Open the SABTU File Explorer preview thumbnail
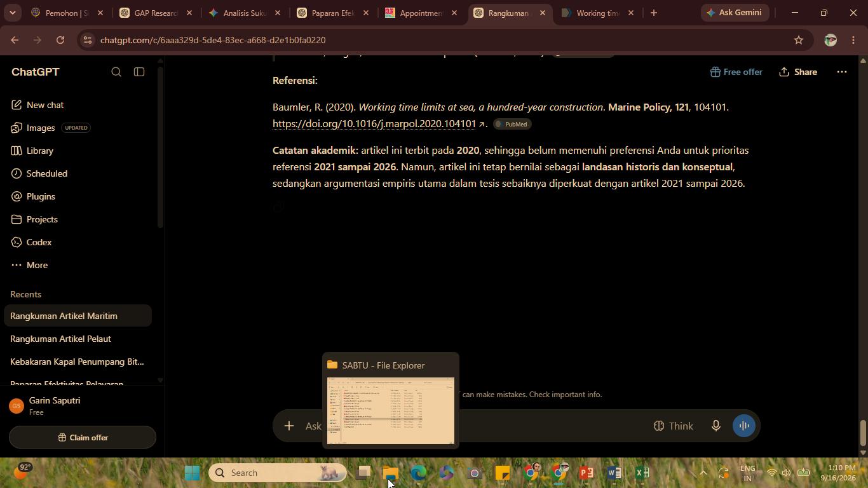 point(391,410)
